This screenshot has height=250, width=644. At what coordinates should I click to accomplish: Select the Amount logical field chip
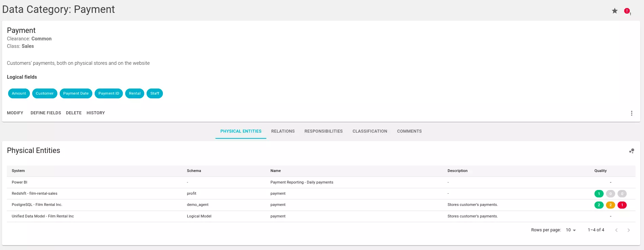click(19, 93)
